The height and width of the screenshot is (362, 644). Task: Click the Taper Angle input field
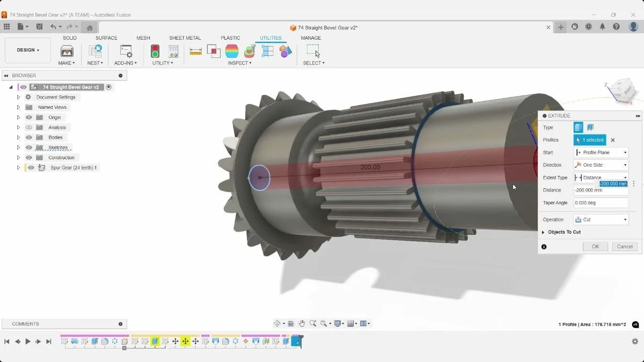pyautogui.click(x=601, y=203)
